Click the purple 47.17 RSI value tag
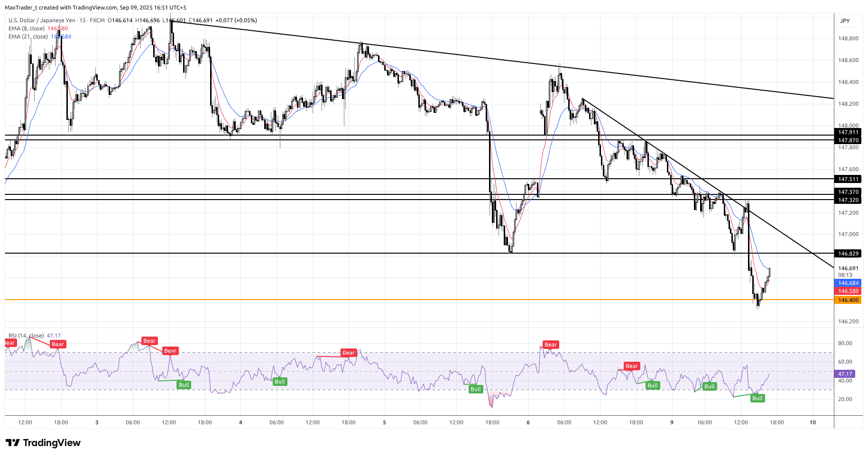This screenshot has width=868, height=457. pyautogui.click(x=845, y=374)
